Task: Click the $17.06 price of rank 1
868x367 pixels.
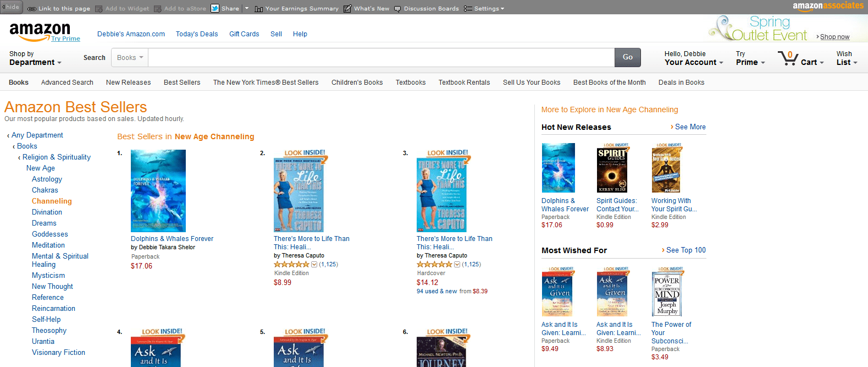Action: coord(141,266)
